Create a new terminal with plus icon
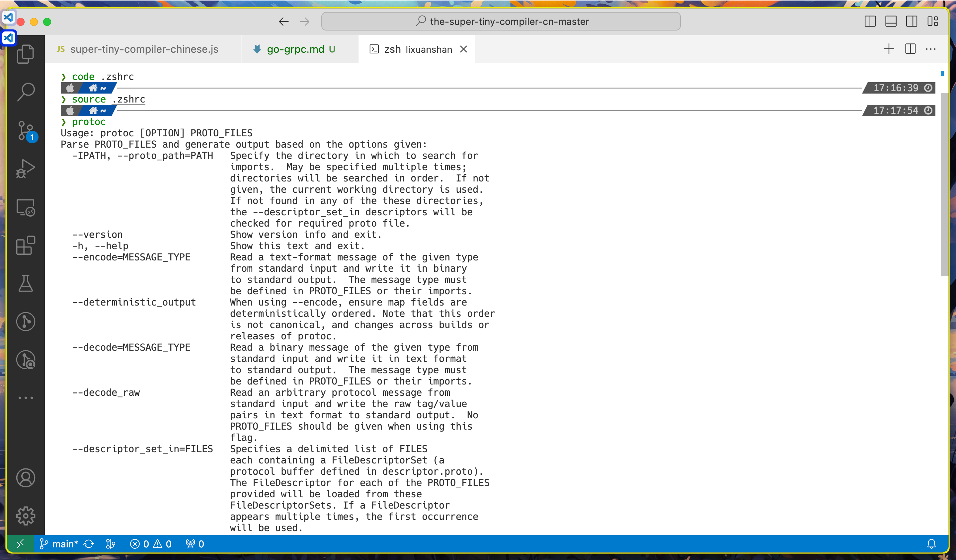This screenshot has height=560, width=956. pyautogui.click(x=889, y=49)
